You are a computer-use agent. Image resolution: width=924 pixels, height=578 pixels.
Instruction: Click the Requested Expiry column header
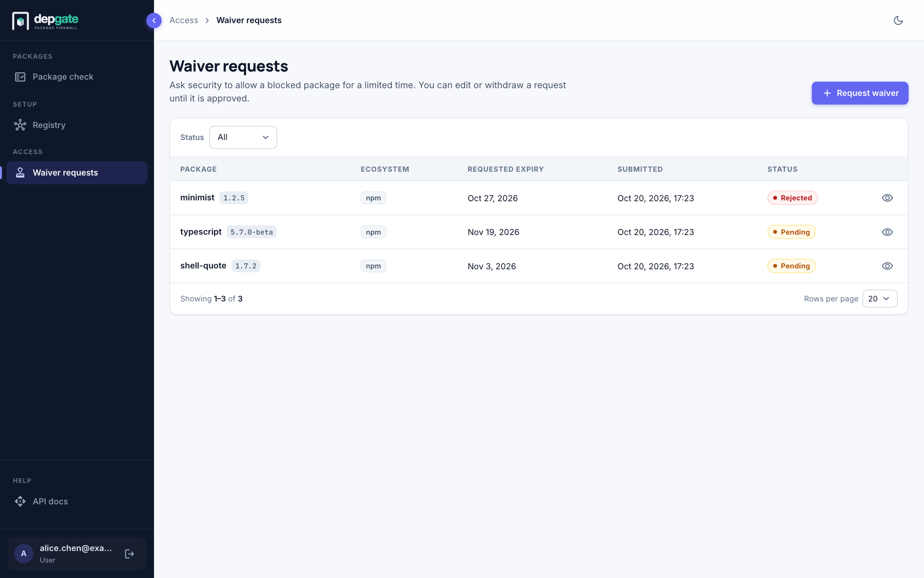(506, 169)
